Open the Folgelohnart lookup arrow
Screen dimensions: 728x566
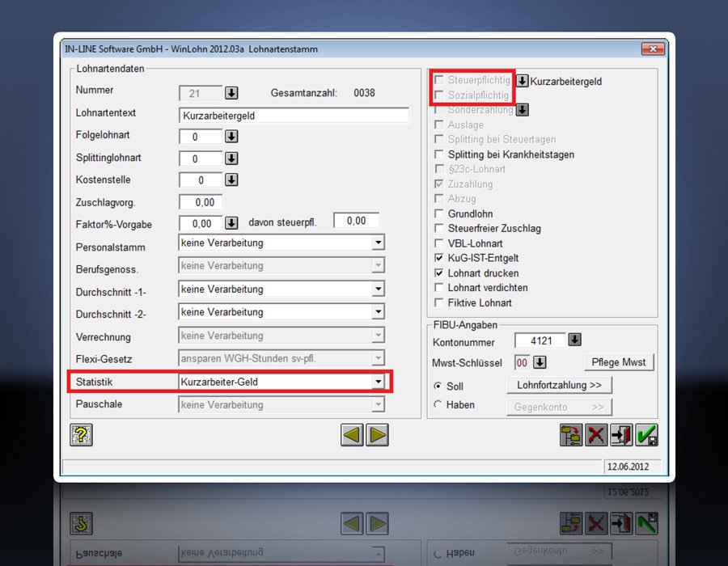[x=231, y=137]
